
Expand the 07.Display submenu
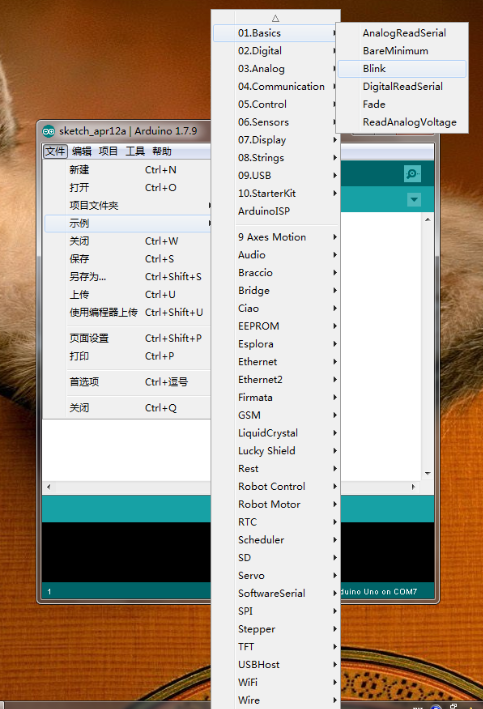[x=275, y=140]
